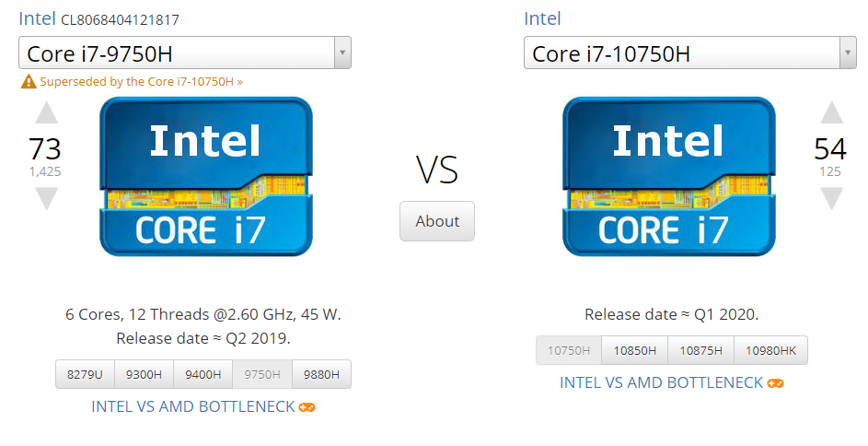
Task: Downvote the Core i7-10750H processor
Action: (x=831, y=199)
